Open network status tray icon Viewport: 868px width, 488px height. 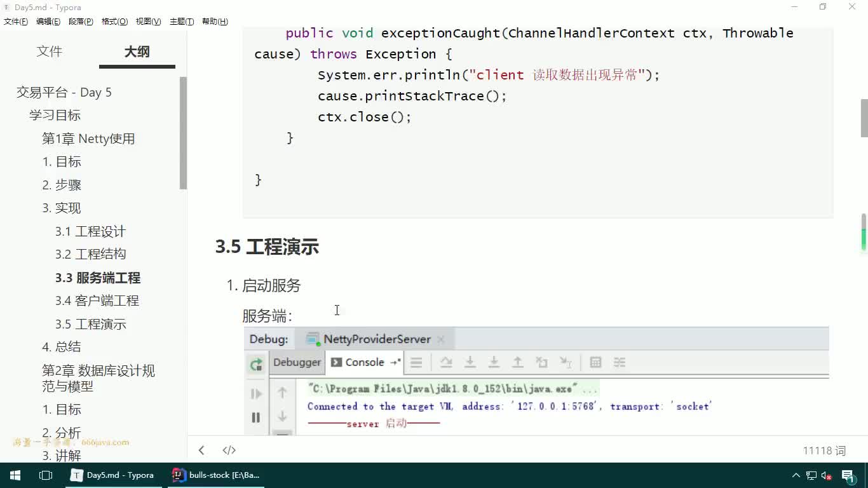[811, 475]
